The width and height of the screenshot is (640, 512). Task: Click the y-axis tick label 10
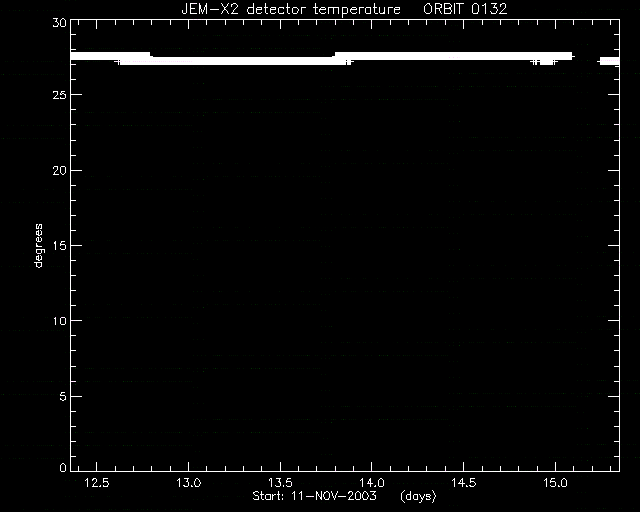tap(59, 321)
